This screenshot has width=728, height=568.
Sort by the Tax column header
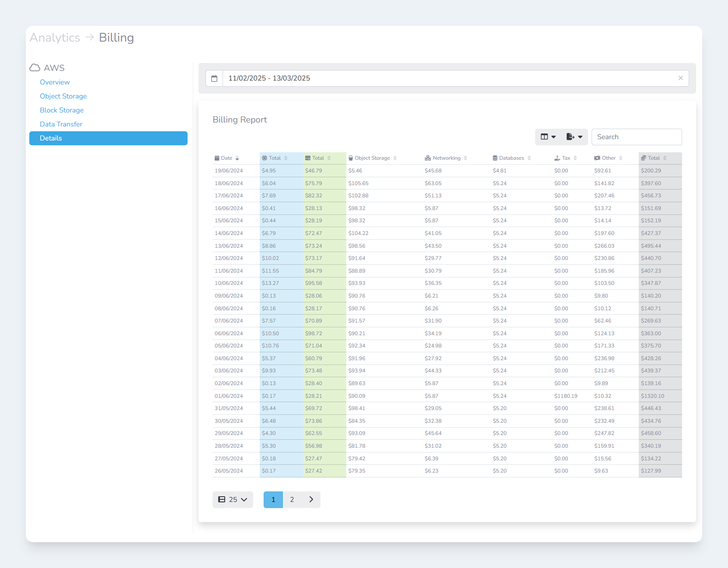click(x=566, y=158)
